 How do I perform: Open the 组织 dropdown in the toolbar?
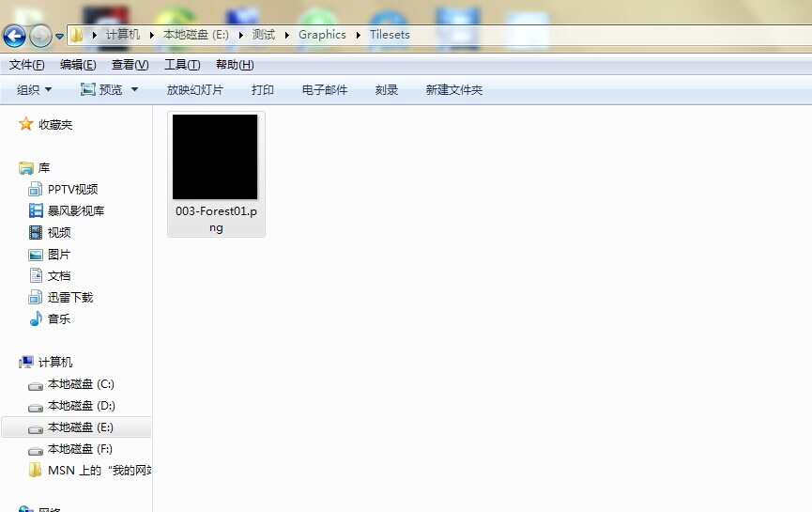34,89
